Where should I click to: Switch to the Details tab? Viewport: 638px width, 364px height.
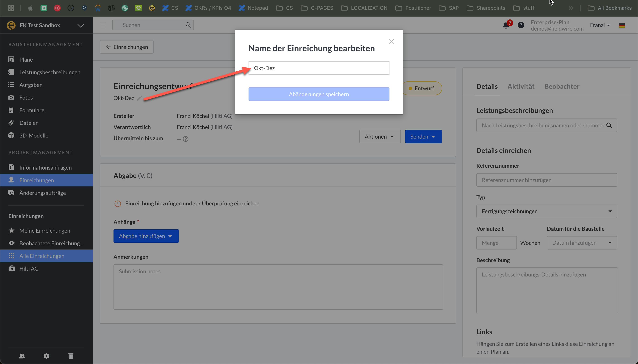pos(487,86)
